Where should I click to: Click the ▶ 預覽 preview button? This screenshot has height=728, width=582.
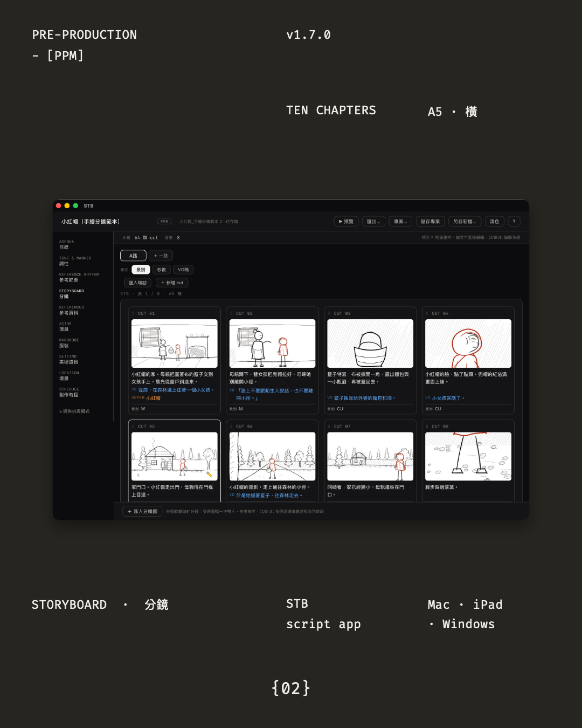point(347,222)
